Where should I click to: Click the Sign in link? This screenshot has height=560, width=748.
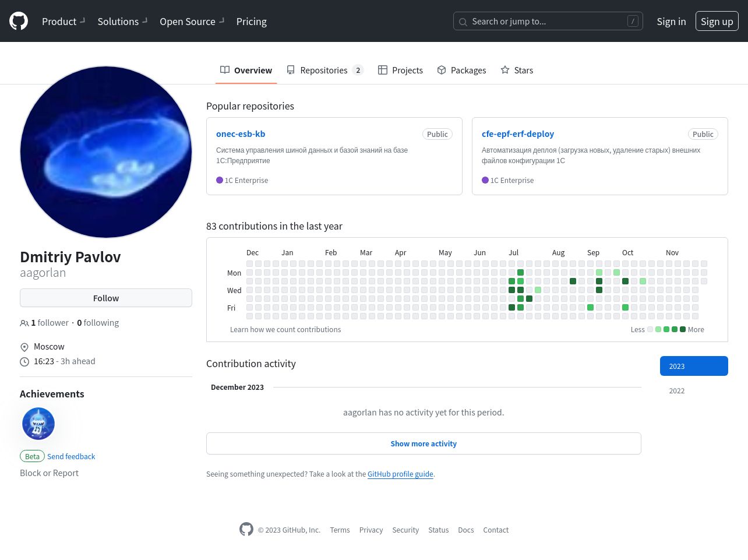671,22
